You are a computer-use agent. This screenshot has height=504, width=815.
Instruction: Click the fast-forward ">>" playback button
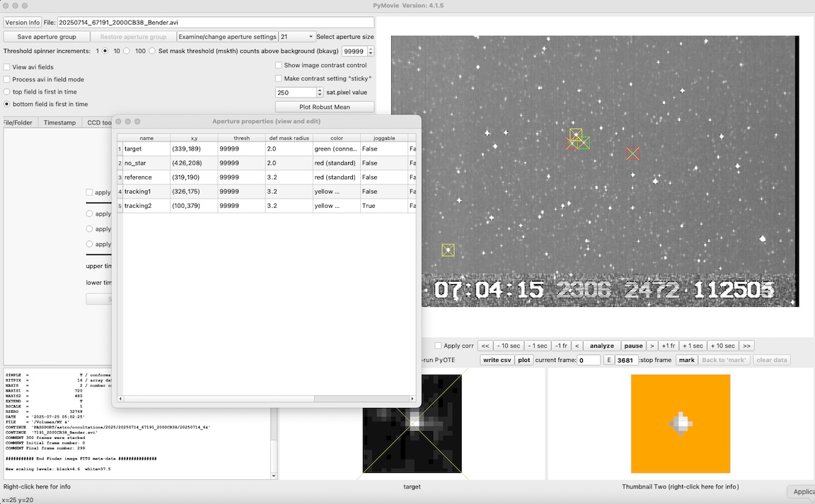tap(746, 346)
